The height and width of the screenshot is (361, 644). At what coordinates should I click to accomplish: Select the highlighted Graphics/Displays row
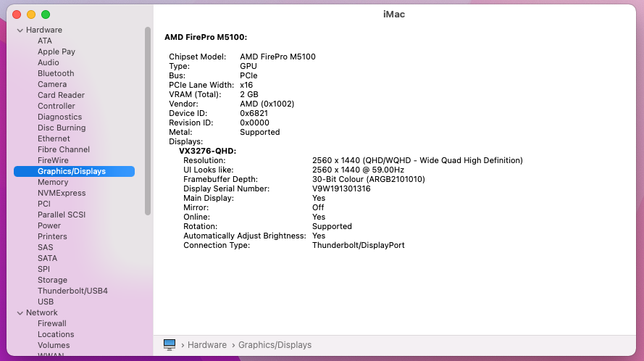pyautogui.click(x=75, y=172)
